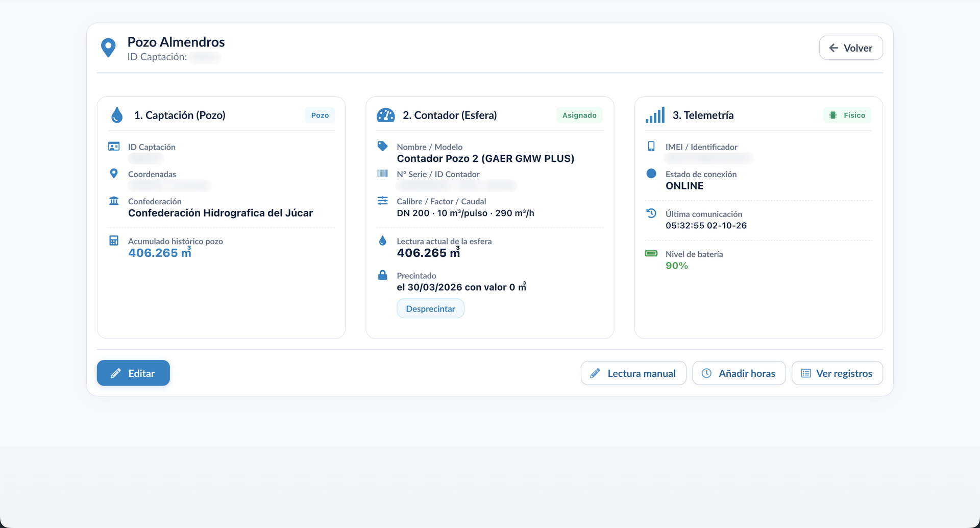Click the sliders icon next to Calibre / Factor
Image resolution: width=980 pixels, height=528 pixels.
[x=382, y=201]
